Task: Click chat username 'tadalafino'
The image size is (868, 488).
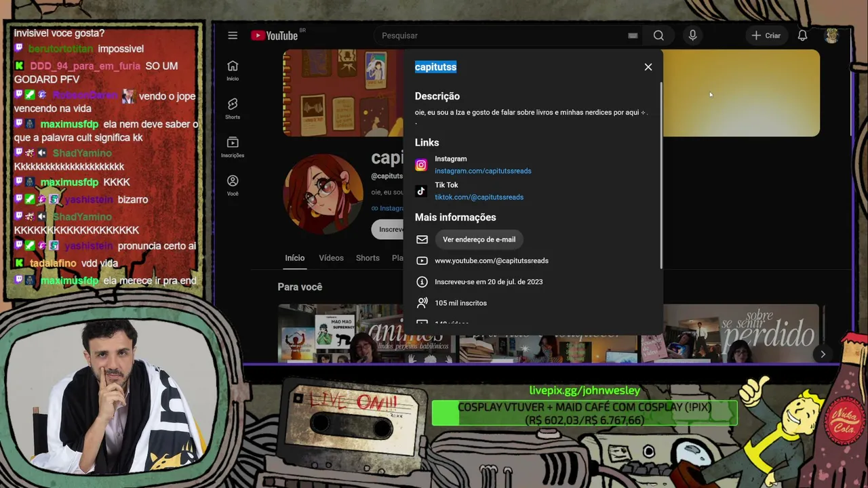Action: coord(53,263)
